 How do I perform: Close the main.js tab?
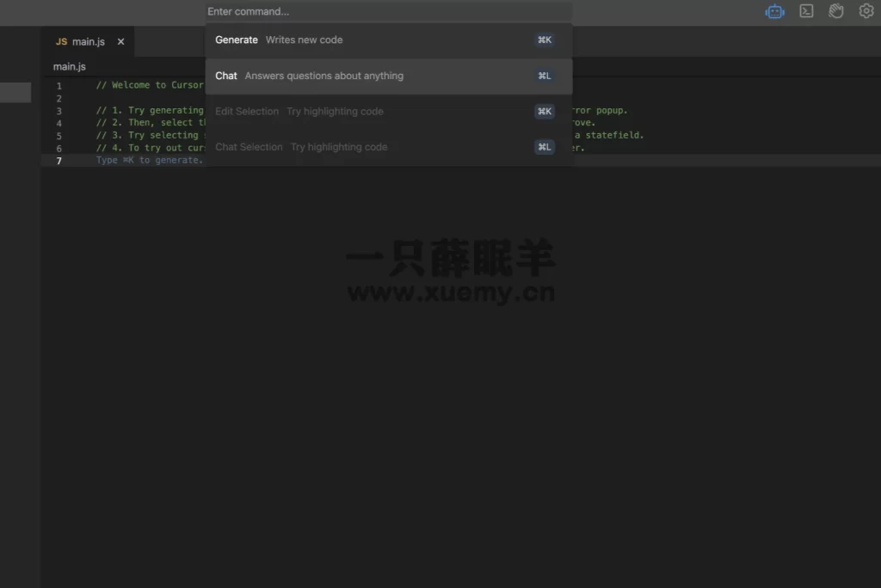pyautogui.click(x=120, y=41)
